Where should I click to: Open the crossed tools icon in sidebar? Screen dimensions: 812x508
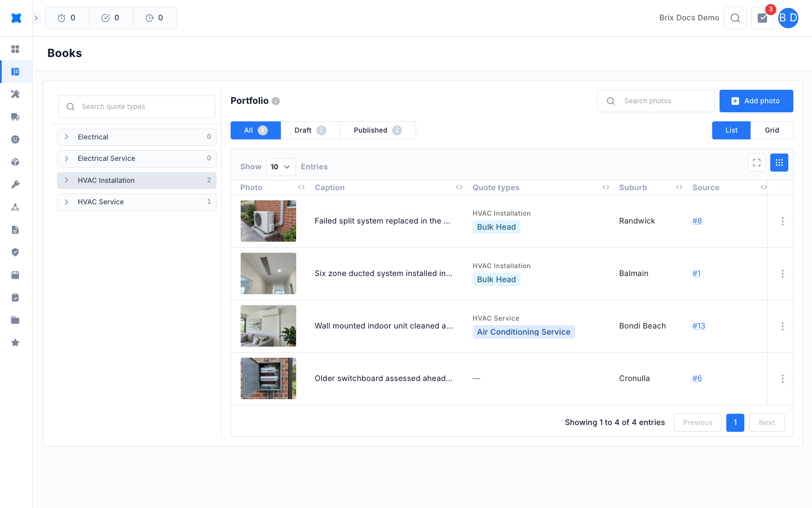pos(15,94)
